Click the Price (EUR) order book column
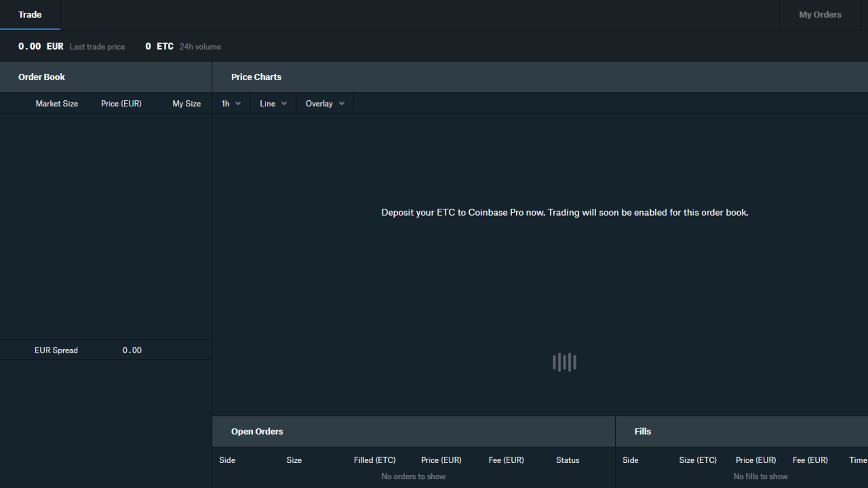This screenshot has width=868, height=488. 121,103
